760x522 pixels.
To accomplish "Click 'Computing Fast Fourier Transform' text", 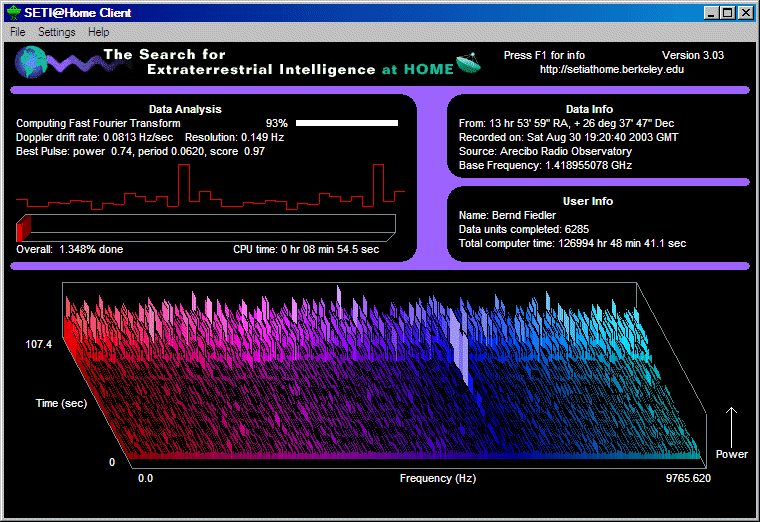I will coord(98,124).
